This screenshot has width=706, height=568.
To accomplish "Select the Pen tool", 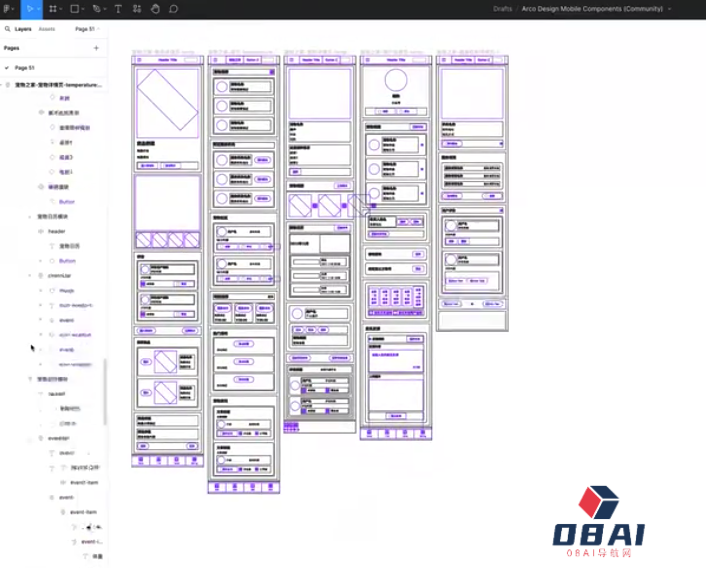I will click(x=98, y=8).
